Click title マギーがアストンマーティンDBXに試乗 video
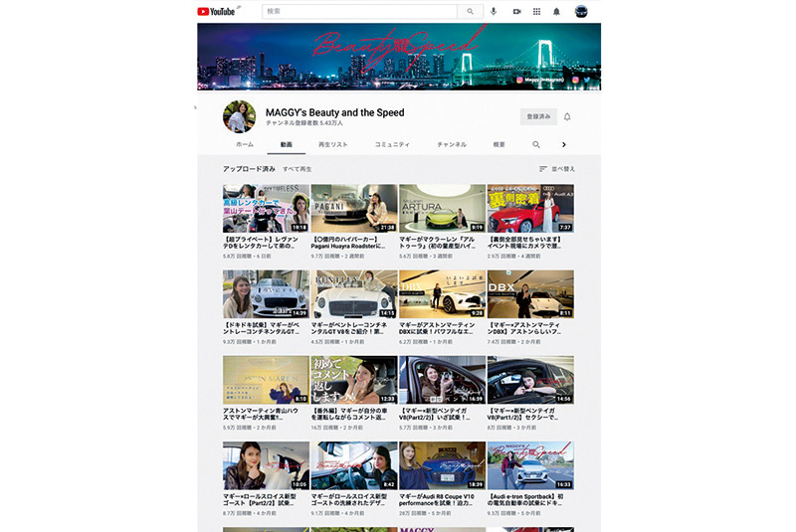The height and width of the screenshot is (532, 796). click(437, 328)
